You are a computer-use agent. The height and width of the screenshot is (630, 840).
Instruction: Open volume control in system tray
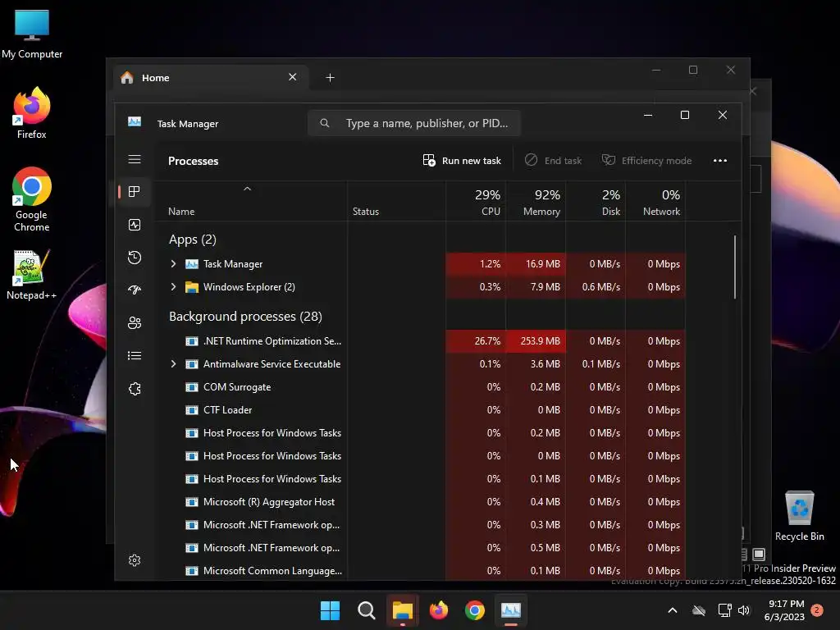[x=743, y=610]
